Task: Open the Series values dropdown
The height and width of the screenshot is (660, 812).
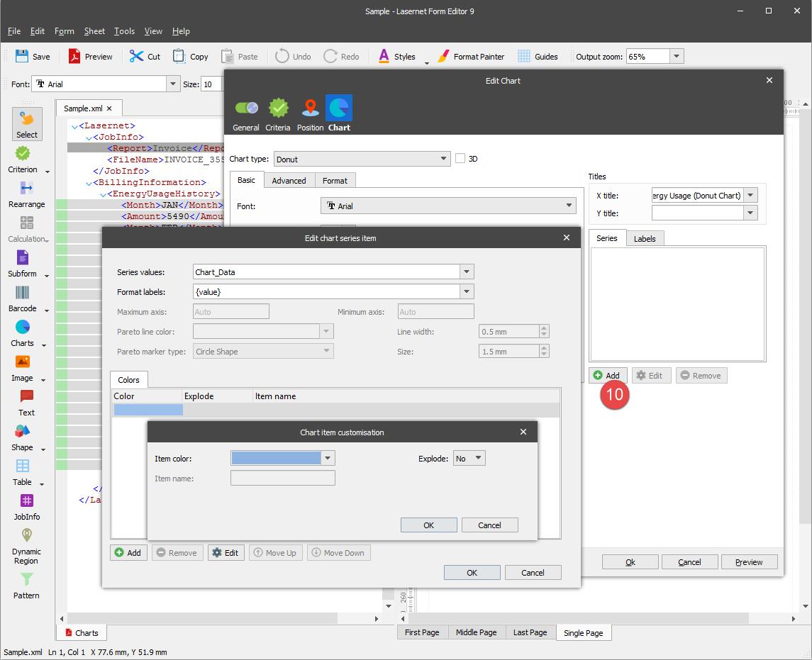Action: point(467,272)
